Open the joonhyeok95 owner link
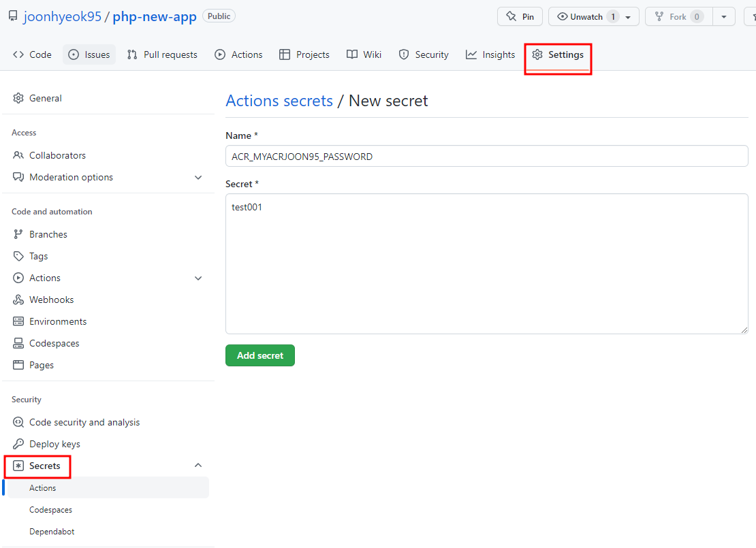756x548 pixels. pyautogui.click(x=62, y=16)
